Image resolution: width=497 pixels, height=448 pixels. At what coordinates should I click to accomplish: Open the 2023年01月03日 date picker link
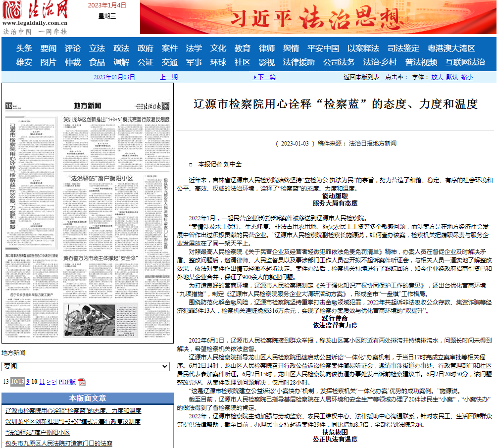click(114, 77)
